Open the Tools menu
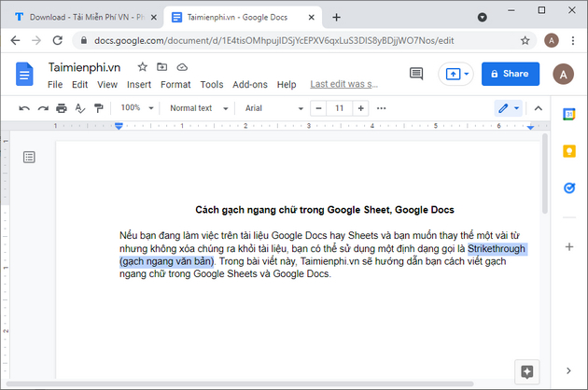This screenshot has width=588, height=390. point(212,85)
